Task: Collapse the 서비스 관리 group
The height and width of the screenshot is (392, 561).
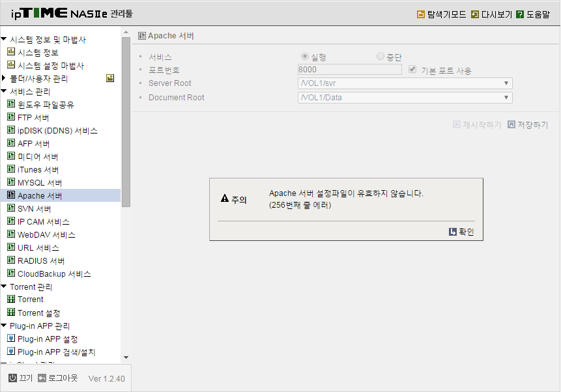Action: (4, 91)
